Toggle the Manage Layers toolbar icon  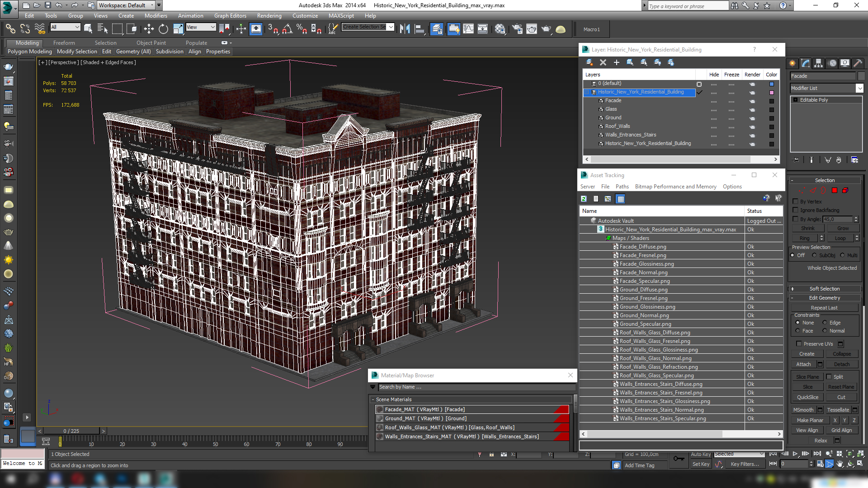(x=436, y=29)
